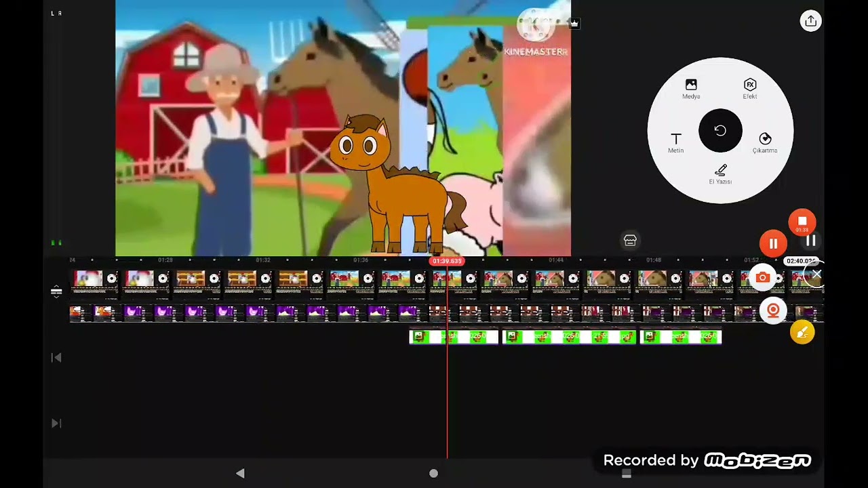Jump to the project start arrow

tap(56, 357)
